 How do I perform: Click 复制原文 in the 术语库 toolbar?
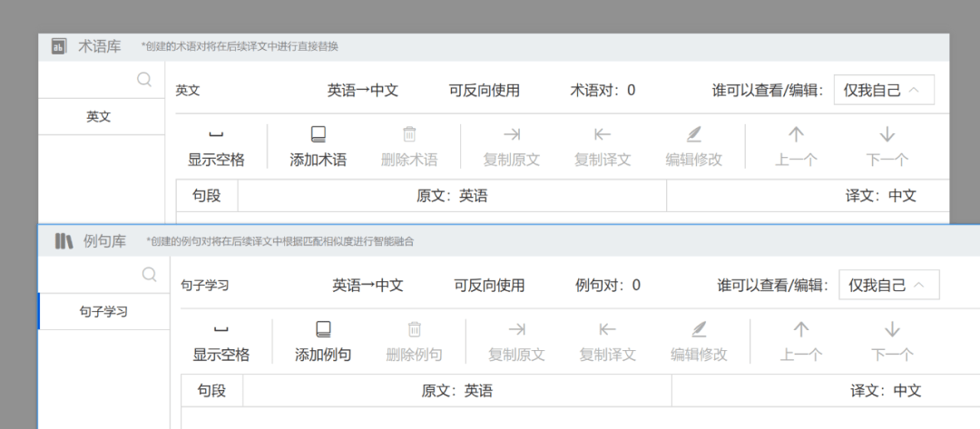coord(511,147)
